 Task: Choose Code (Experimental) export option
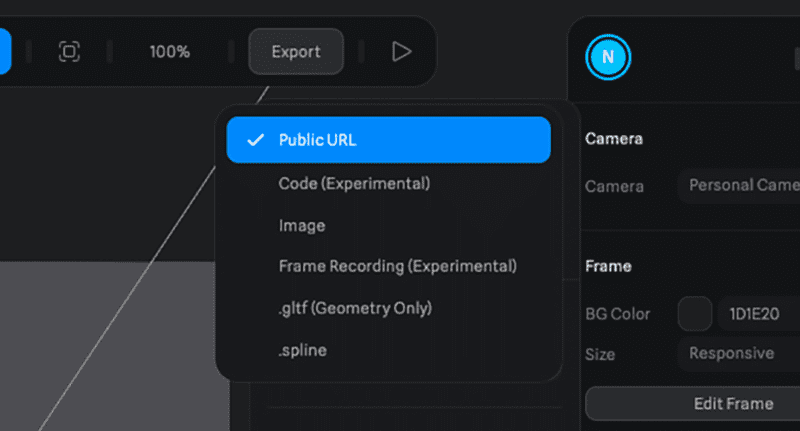pyautogui.click(x=354, y=184)
